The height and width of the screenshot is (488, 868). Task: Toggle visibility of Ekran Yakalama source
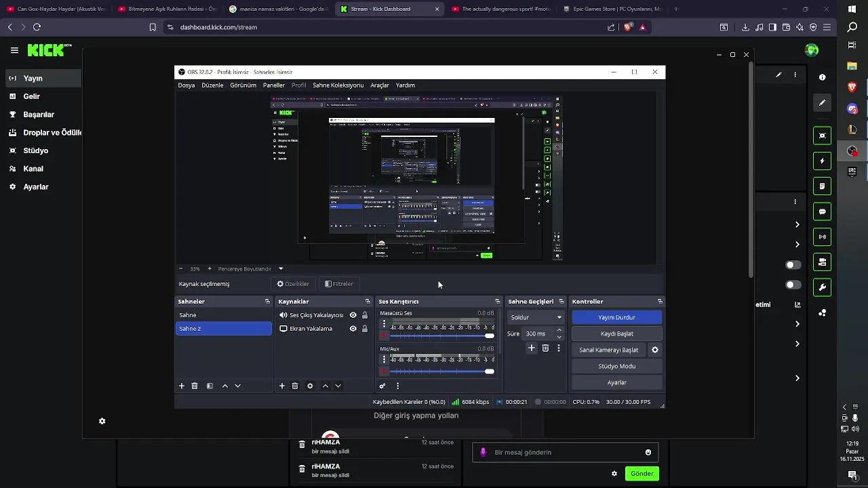point(353,329)
